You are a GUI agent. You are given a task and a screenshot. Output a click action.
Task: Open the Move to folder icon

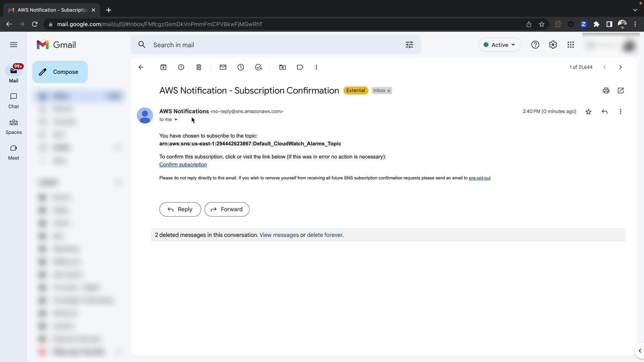283,67
